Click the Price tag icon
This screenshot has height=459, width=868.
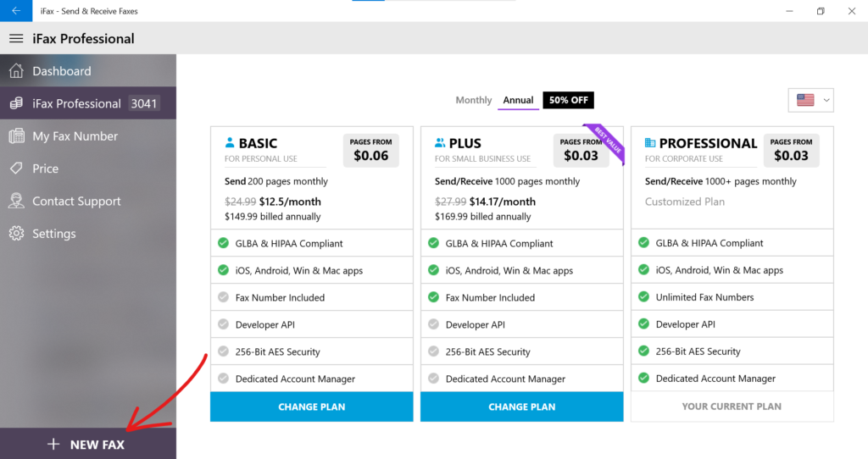(x=17, y=169)
